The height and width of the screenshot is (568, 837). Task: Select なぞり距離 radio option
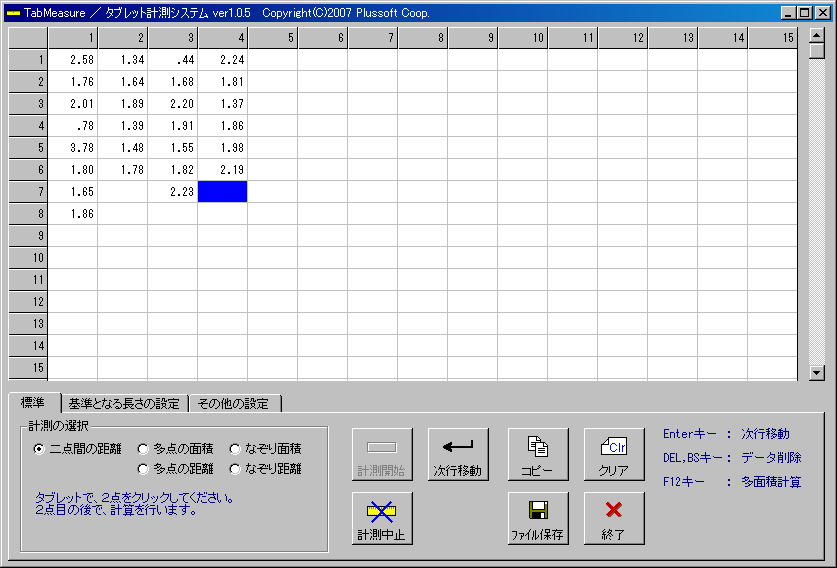click(x=266, y=469)
